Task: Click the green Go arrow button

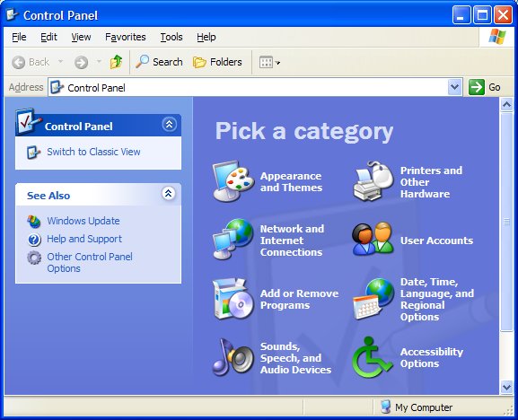Action: coord(477,87)
